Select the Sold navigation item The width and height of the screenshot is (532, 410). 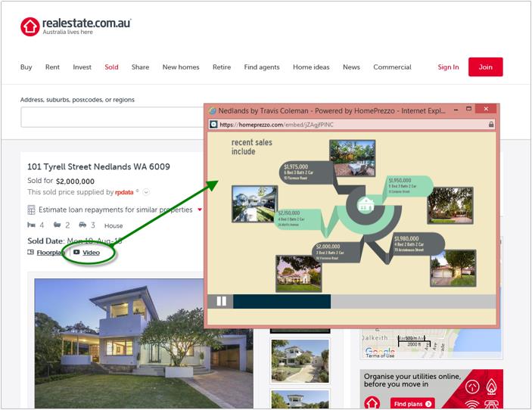pos(111,67)
